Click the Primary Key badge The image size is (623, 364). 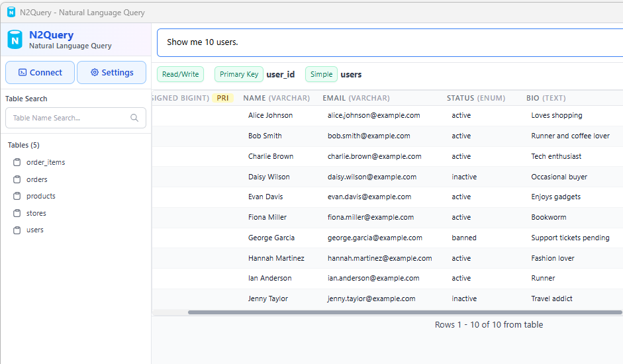pyautogui.click(x=239, y=74)
